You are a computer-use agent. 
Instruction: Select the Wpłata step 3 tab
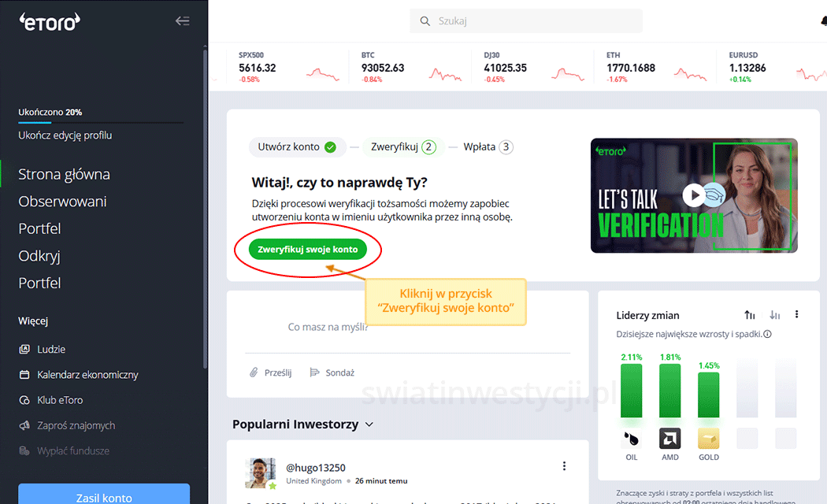tap(488, 147)
